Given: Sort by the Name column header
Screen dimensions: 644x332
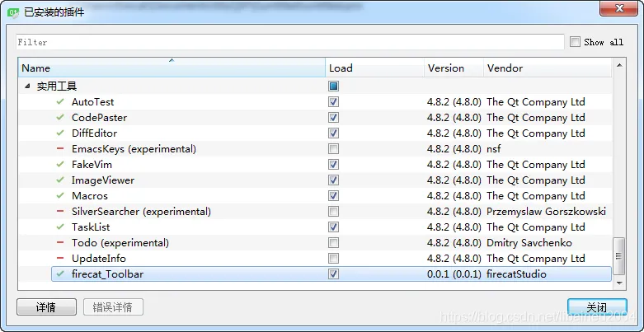Looking at the screenshot, I should [172, 68].
